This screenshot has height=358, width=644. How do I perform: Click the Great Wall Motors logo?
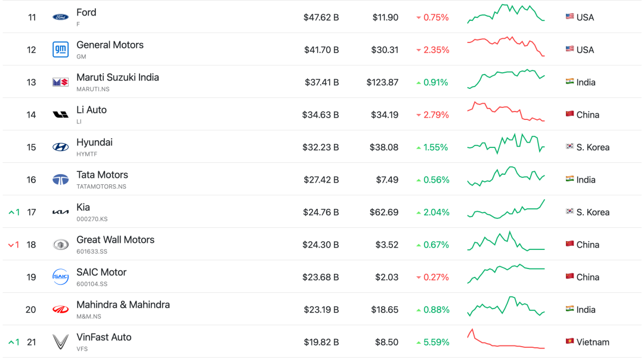point(60,245)
